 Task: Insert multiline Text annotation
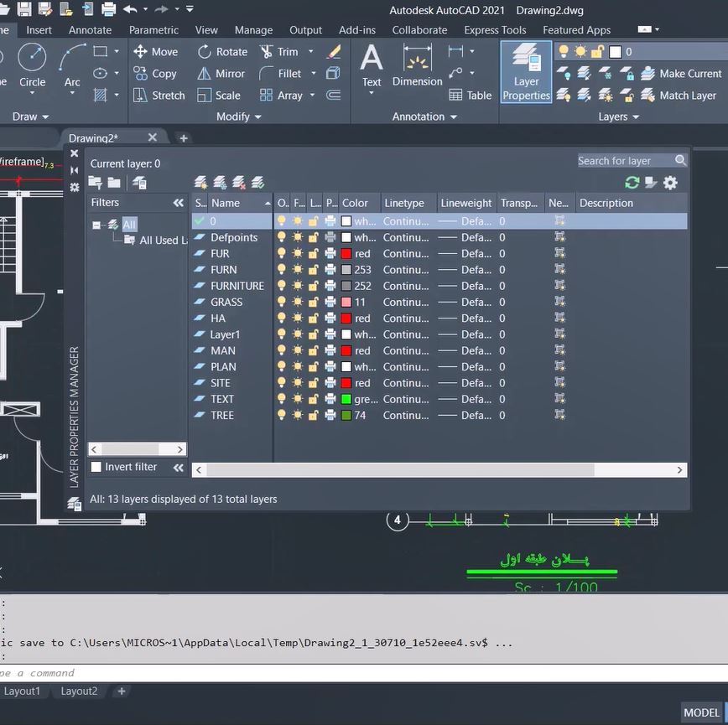pyautogui.click(x=372, y=65)
